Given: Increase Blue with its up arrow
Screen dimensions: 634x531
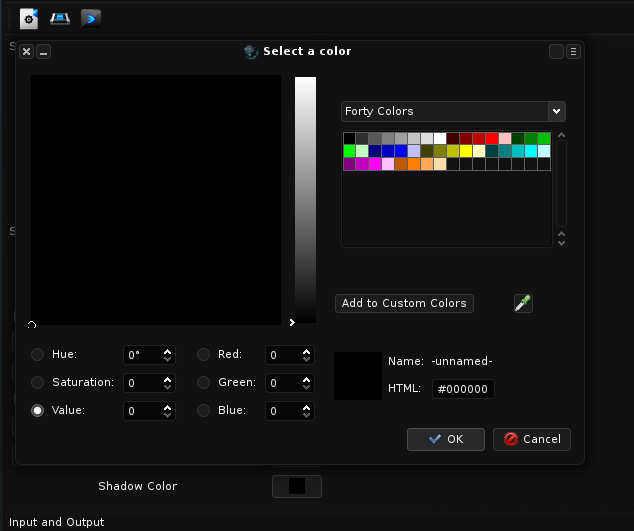Looking at the screenshot, I should click(x=306, y=407).
